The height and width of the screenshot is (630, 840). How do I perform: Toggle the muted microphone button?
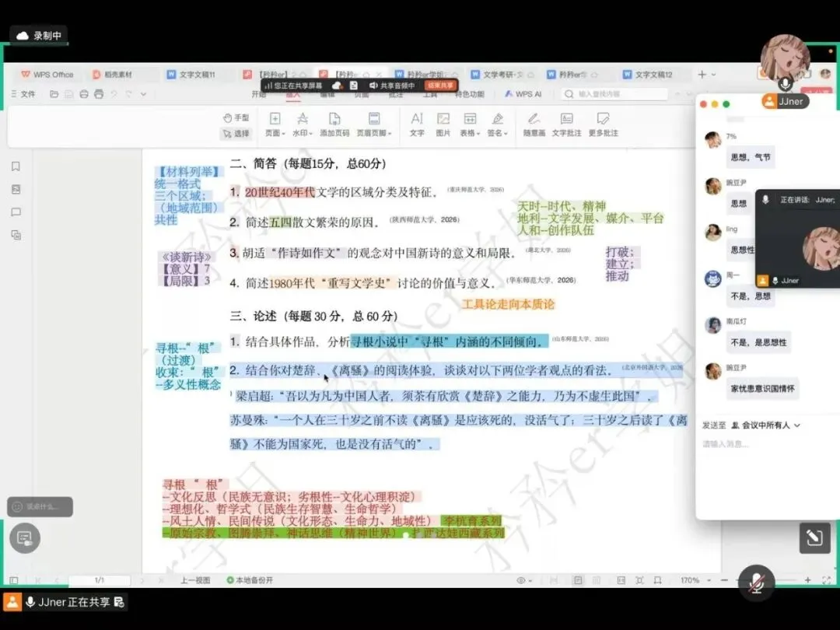coord(757,583)
